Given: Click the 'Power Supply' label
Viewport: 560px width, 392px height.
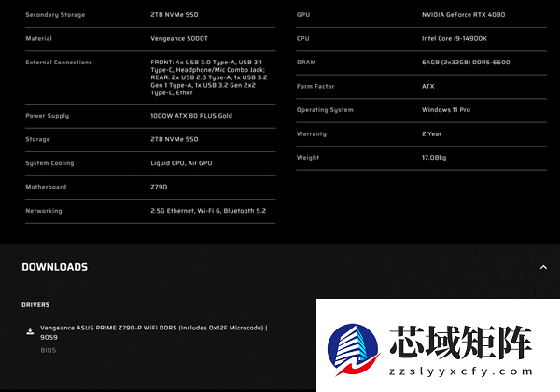Looking at the screenshot, I should coord(48,116).
